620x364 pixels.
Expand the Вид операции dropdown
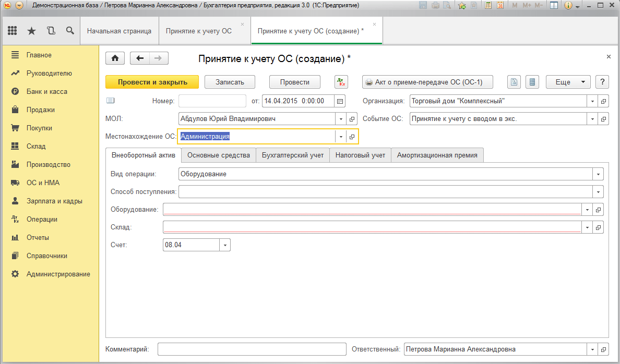click(x=598, y=174)
